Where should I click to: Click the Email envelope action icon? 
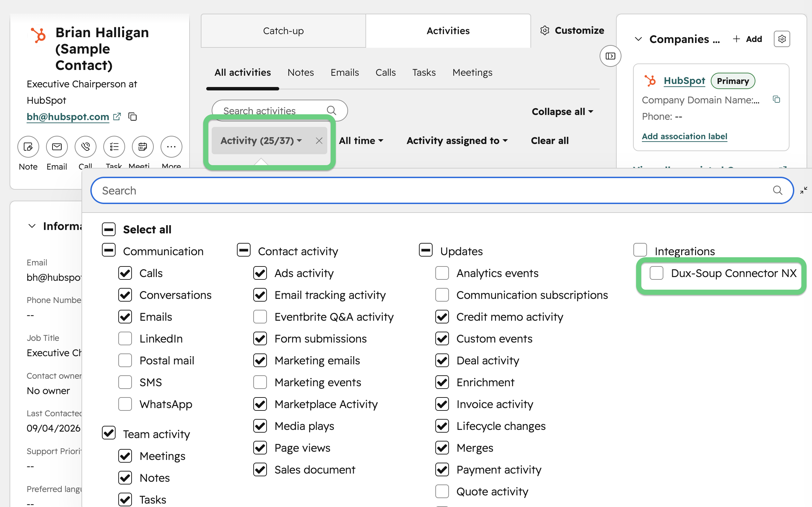(x=57, y=147)
